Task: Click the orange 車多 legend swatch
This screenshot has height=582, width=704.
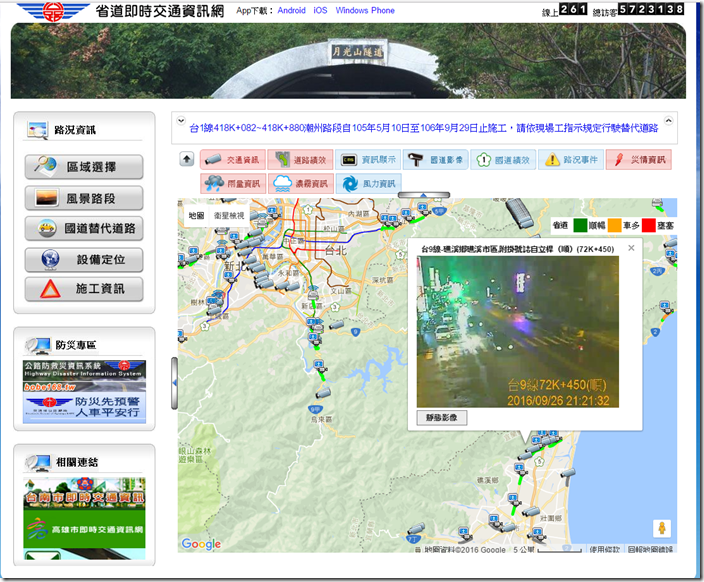Action: coord(615,225)
